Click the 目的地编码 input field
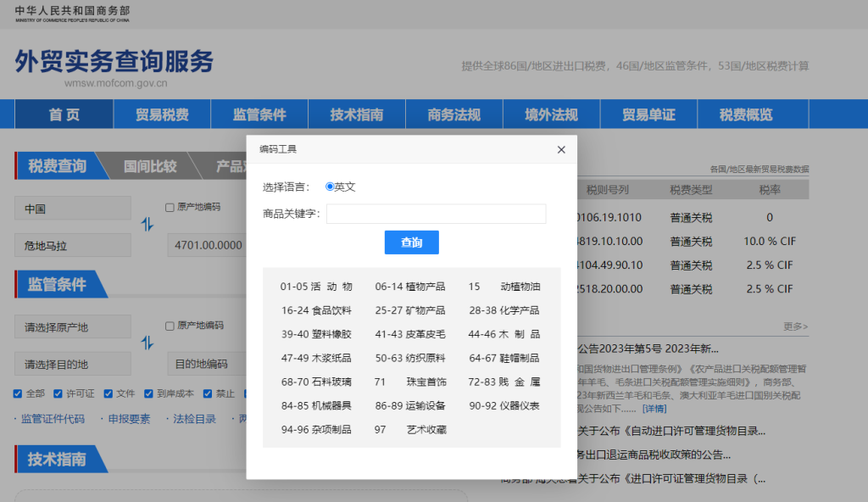Image resolution: width=868 pixels, height=502 pixels. pyautogui.click(x=207, y=364)
